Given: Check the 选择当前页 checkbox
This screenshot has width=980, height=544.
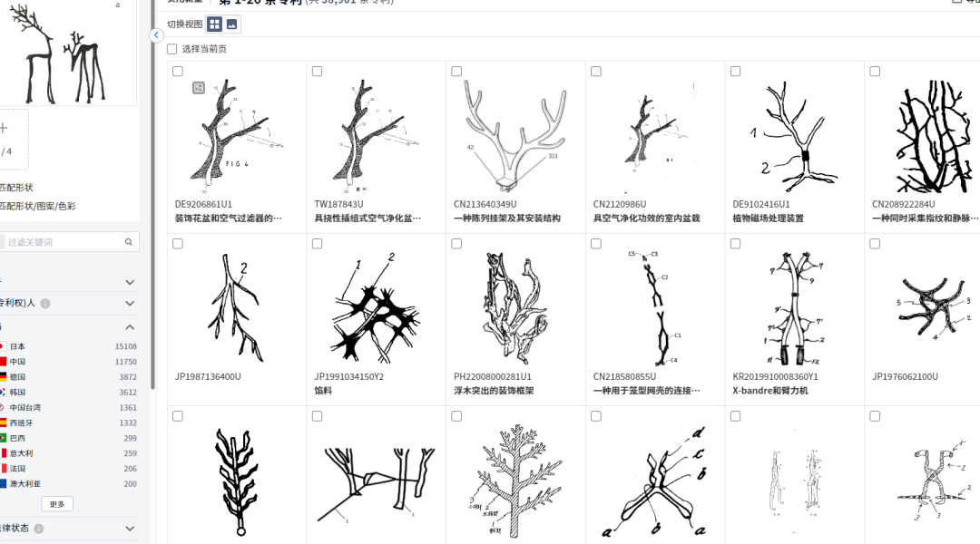Looking at the screenshot, I should click(x=171, y=49).
